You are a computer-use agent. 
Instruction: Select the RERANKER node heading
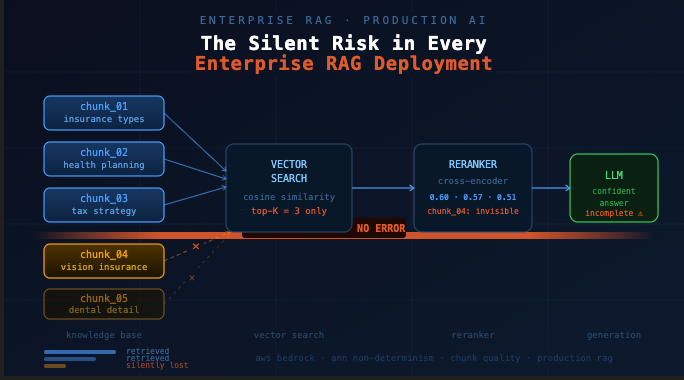473,164
